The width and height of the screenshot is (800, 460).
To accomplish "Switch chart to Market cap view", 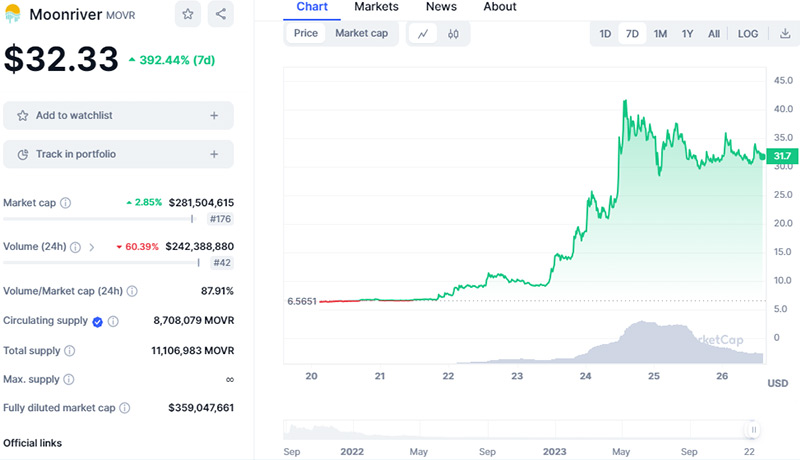I will (x=361, y=34).
